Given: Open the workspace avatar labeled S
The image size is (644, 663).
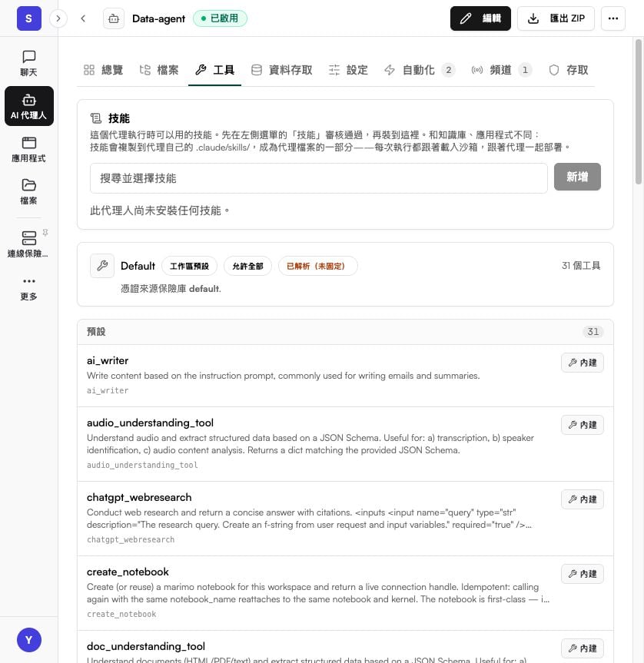Looking at the screenshot, I should pos(28,18).
